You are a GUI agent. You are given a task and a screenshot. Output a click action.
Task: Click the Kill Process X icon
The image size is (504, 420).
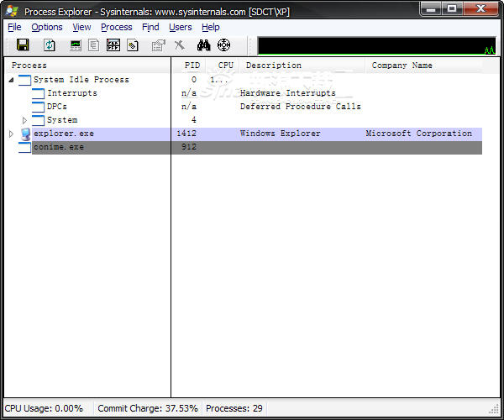click(180, 45)
